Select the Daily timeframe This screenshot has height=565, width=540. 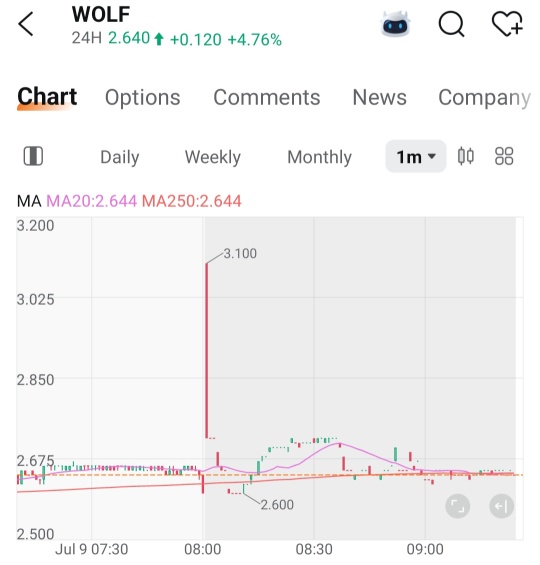pos(120,157)
